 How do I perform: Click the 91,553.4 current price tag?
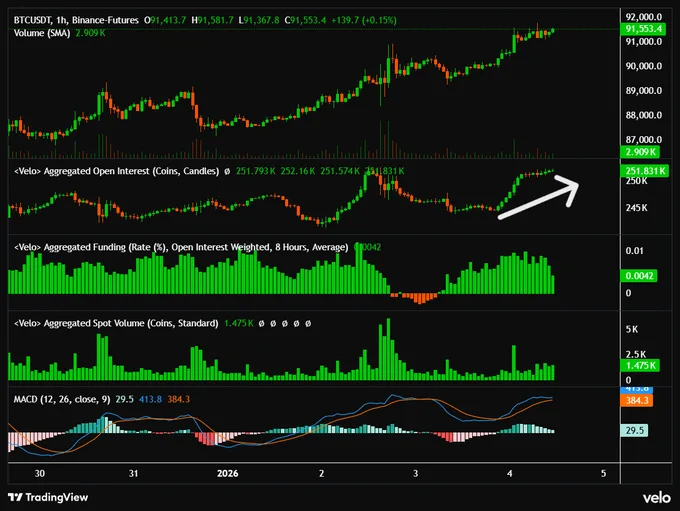644,29
